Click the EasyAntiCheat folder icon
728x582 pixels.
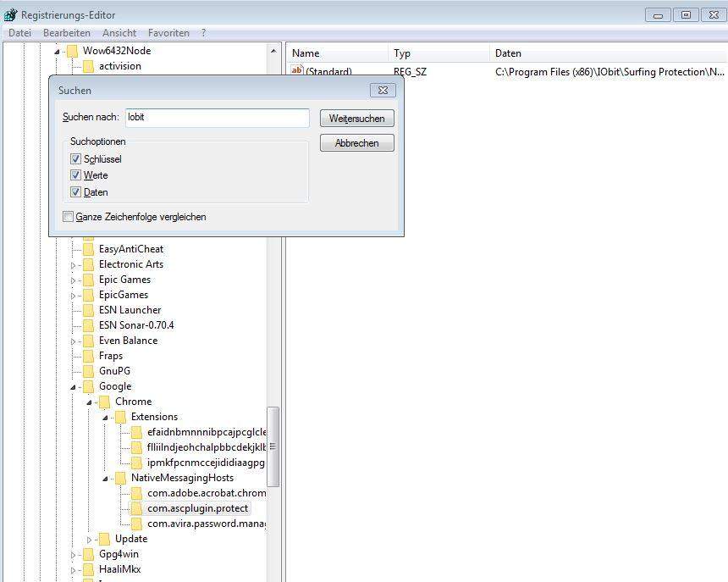point(89,249)
